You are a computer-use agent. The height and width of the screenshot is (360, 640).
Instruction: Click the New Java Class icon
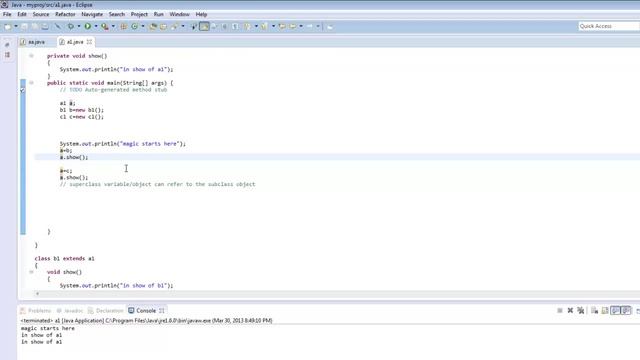[134, 27]
